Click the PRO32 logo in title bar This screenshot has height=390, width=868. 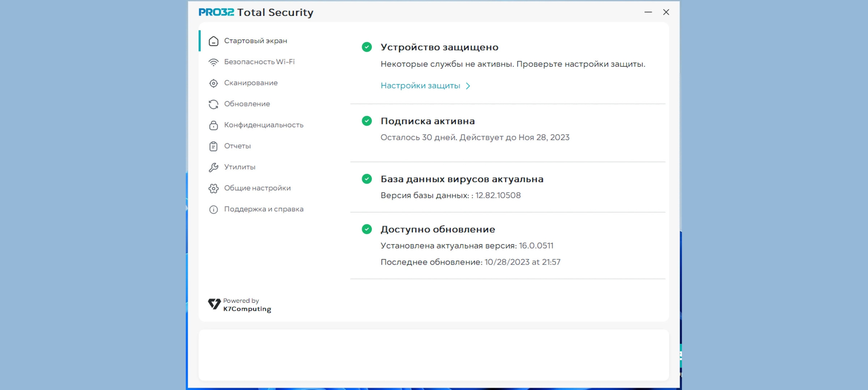pos(216,12)
